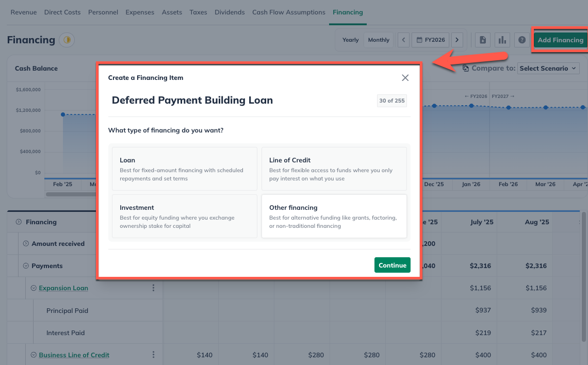Click the export document icon
The height and width of the screenshot is (365, 588).
pyautogui.click(x=482, y=40)
